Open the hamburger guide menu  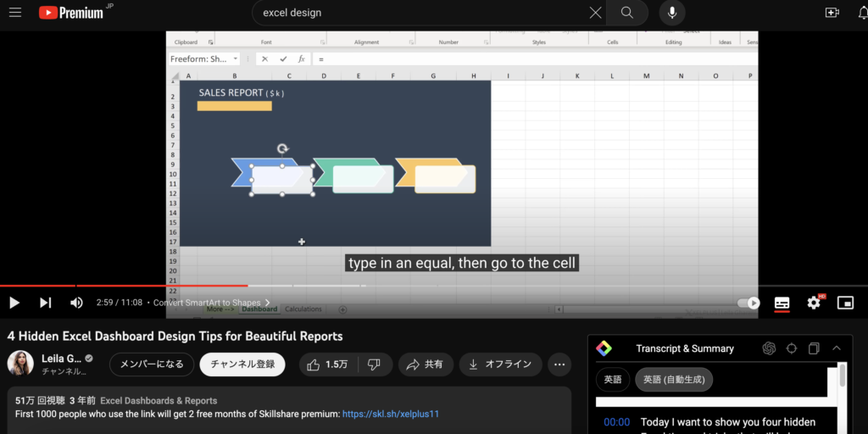point(14,13)
